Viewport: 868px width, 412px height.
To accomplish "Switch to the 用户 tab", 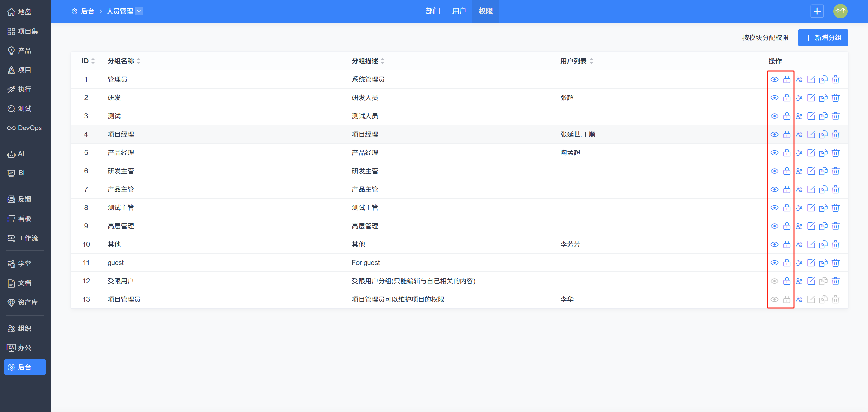I will tap(459, 11).
